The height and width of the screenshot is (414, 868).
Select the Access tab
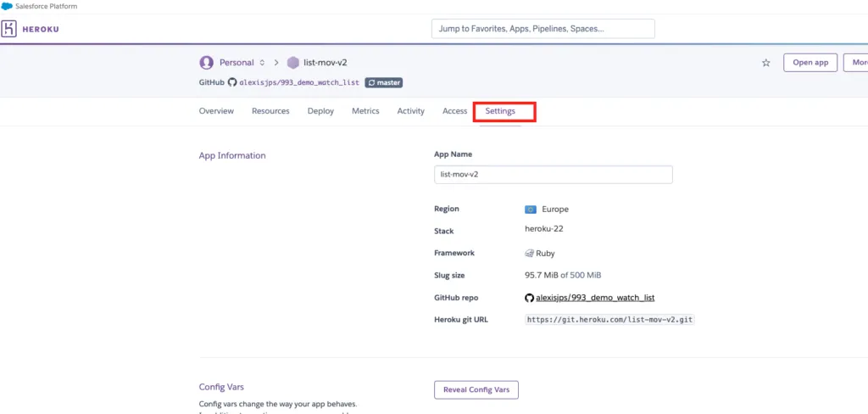[x=455, y=111]
